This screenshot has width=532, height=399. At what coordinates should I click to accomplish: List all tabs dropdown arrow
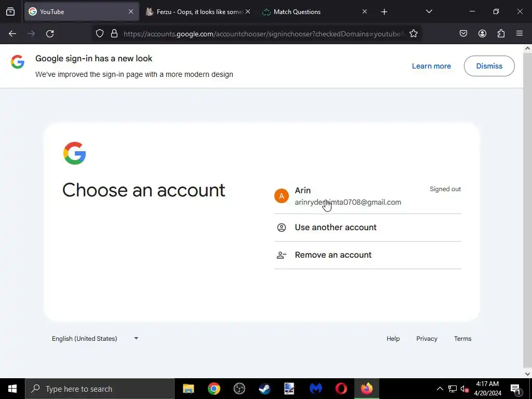(429, 12)
